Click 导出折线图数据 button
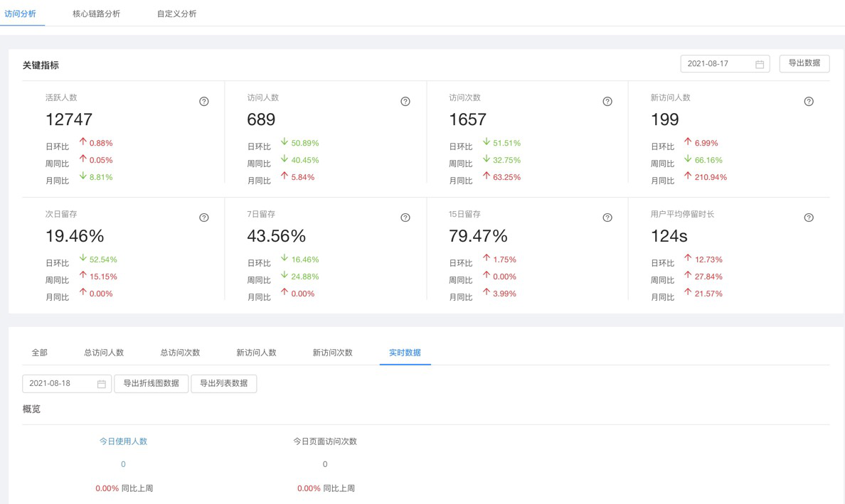Screen dimensions: 845x504 [152, 383]
